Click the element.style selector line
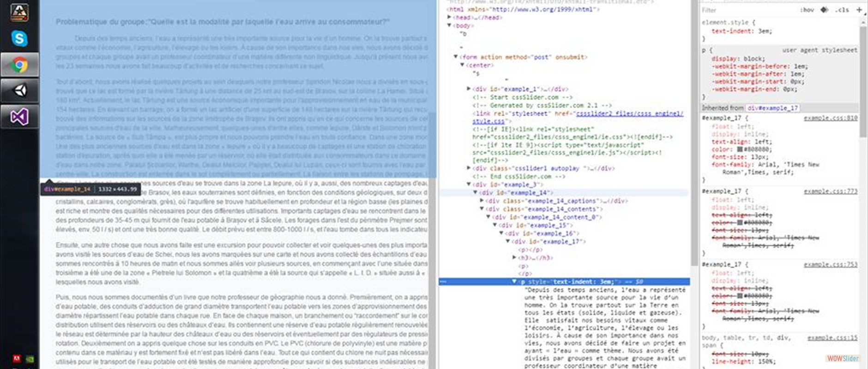The image size is (868, 369). pyautogui.click(x=729, y=22)
